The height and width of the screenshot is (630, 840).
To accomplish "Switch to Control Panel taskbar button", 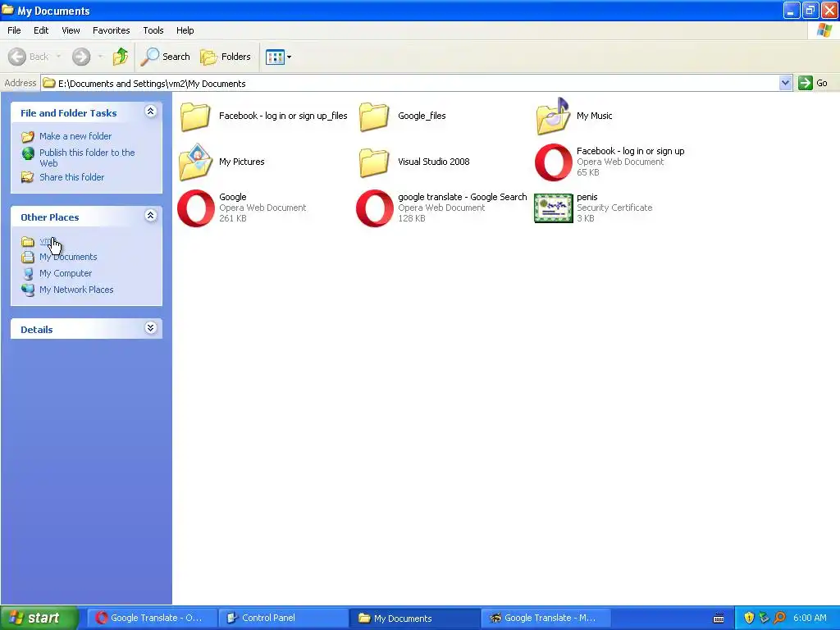I will (x=284, y=619).
